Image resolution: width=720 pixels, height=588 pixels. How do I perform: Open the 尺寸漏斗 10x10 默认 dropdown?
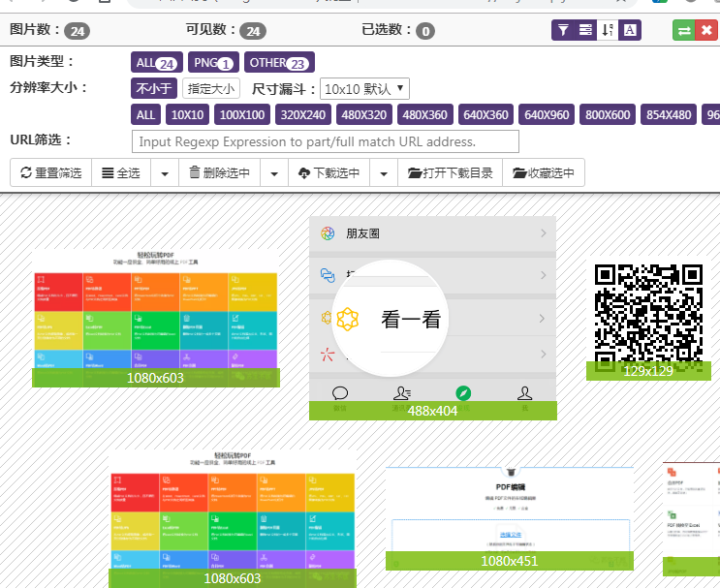click(364, 88)
